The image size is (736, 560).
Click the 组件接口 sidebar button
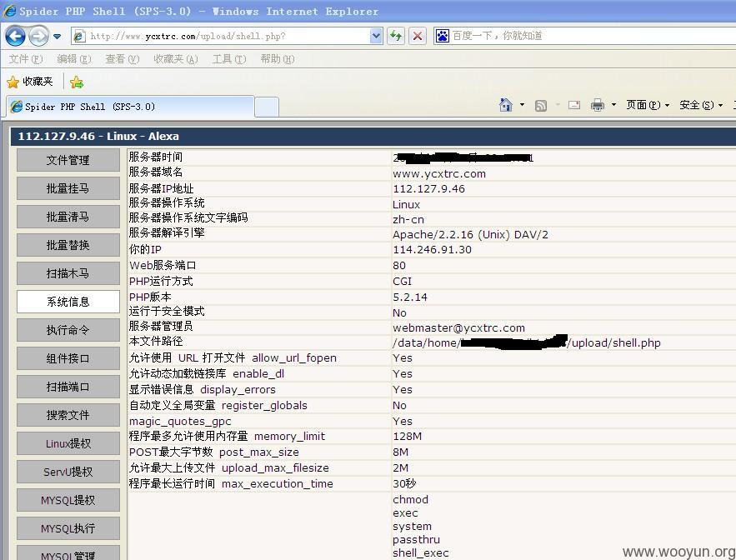click(68, 358)
